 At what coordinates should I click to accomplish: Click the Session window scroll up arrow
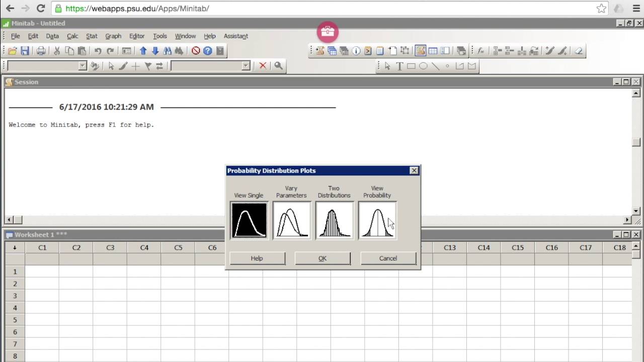636,94
